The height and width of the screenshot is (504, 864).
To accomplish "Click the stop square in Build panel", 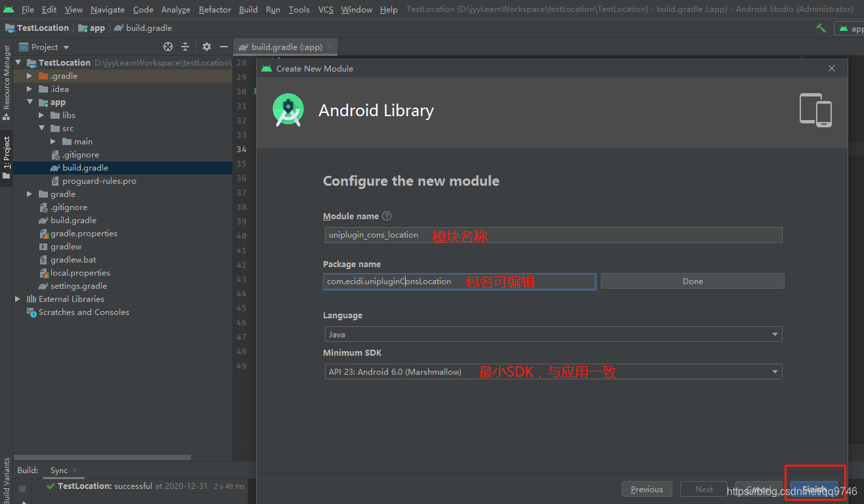I will [22, 489].
